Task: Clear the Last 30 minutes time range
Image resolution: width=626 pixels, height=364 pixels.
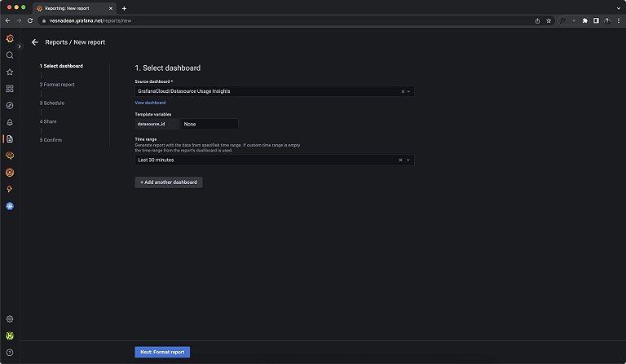Action: click(400, 160)
